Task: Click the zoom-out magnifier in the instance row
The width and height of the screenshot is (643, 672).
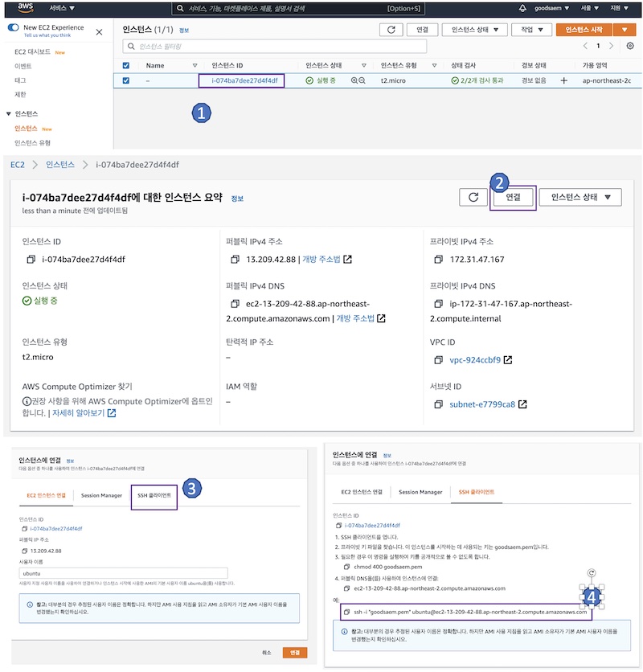Action: pyautogui.click(x=362, y=80)
